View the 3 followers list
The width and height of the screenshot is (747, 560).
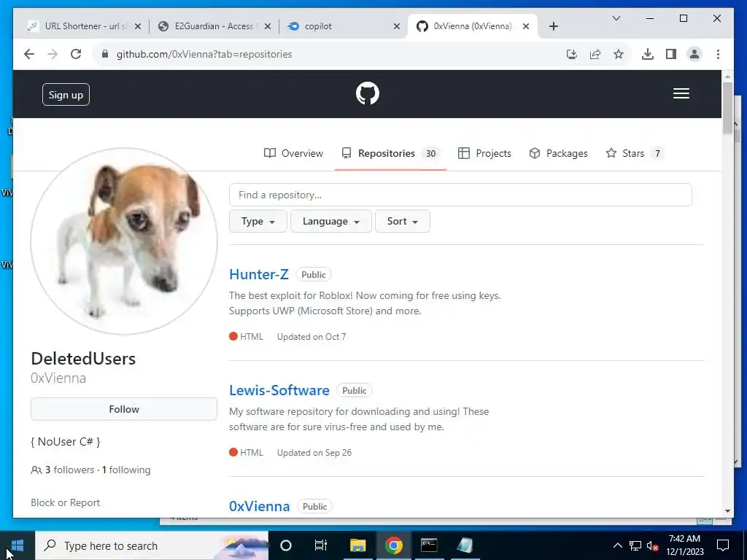(x=69, y=470)
